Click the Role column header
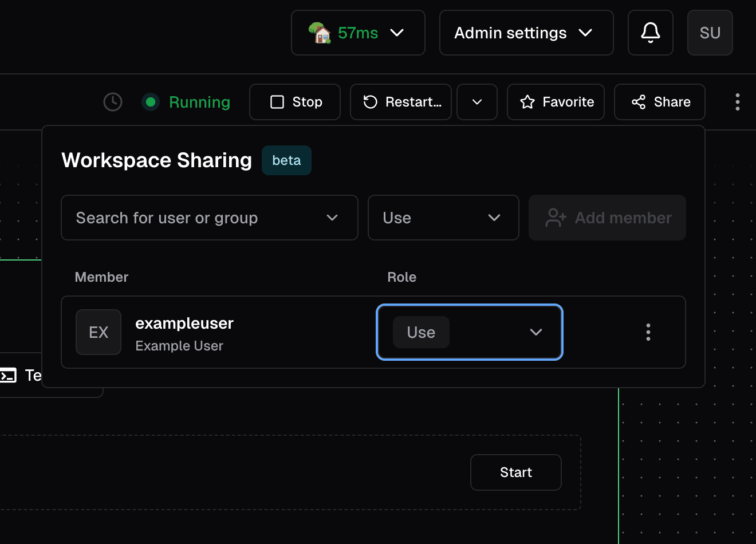Screen dimensions: 756x544 pyautogui.click(x=401, y=277)
